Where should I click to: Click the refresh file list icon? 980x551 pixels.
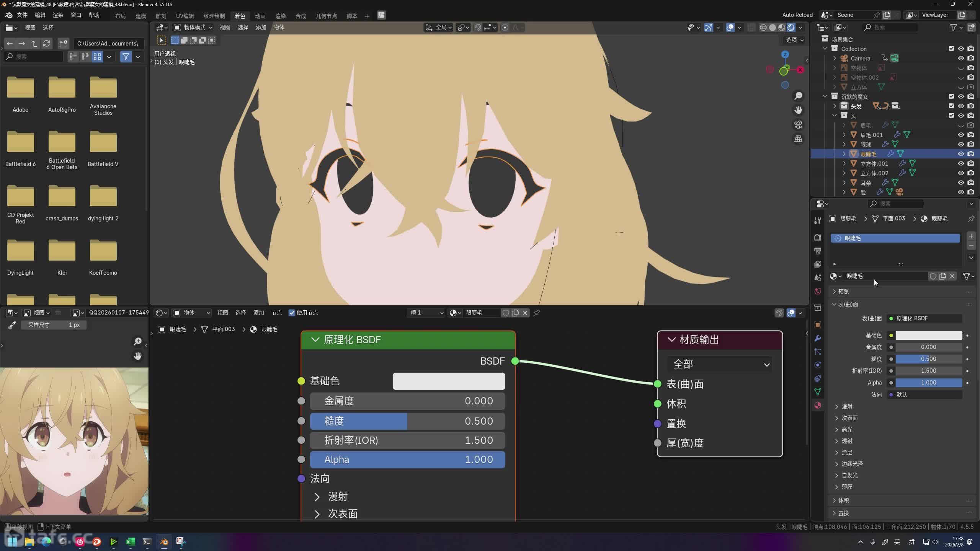point(46,44)
